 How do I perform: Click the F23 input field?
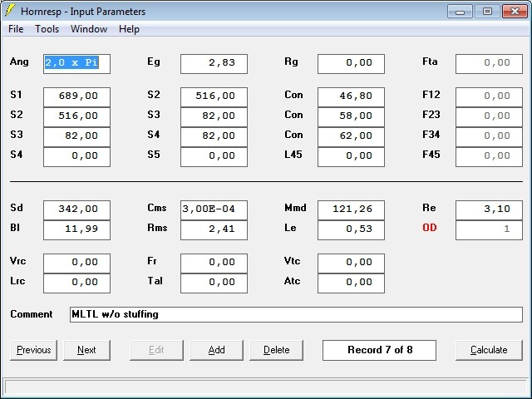(489, 117)
